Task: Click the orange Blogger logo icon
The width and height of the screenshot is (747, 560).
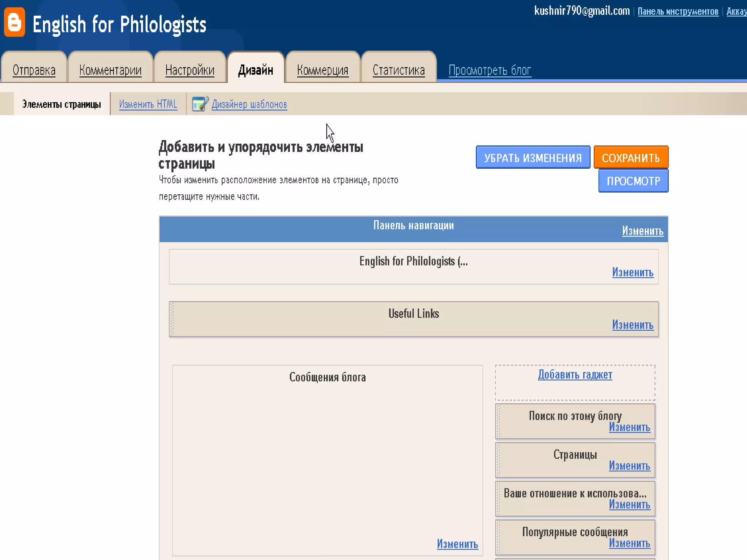Action: click(15, 22)
